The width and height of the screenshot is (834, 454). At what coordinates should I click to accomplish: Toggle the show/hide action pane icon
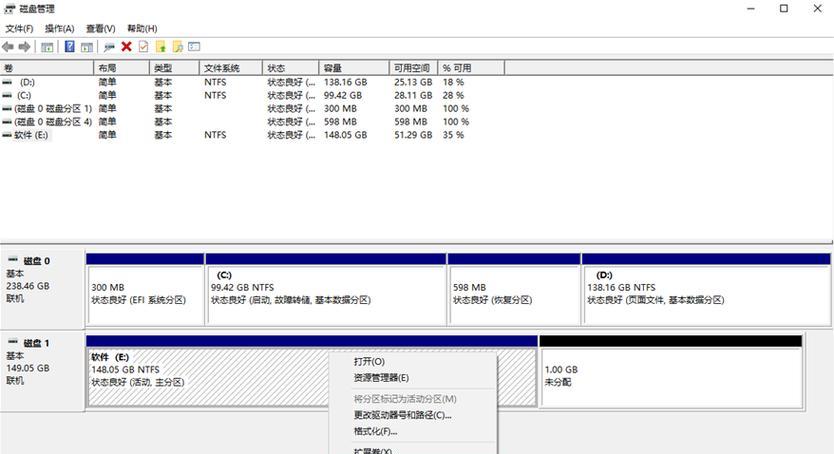coord(87,47)
